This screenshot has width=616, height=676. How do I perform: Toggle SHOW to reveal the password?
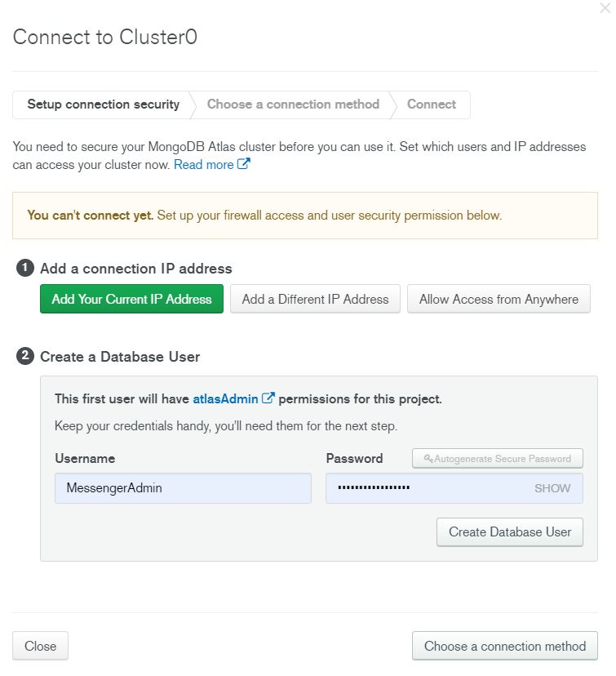coord(552,488)
